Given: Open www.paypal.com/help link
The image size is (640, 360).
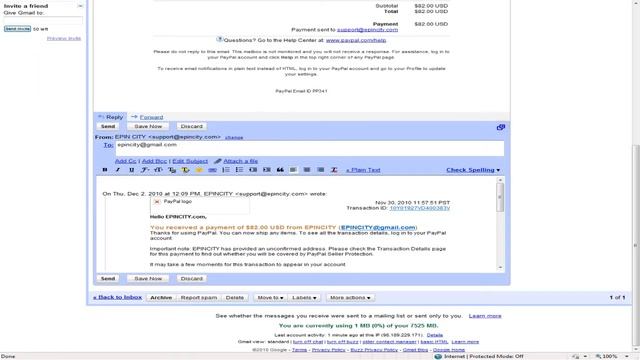Looking at the screenshot, I should 356,40.
